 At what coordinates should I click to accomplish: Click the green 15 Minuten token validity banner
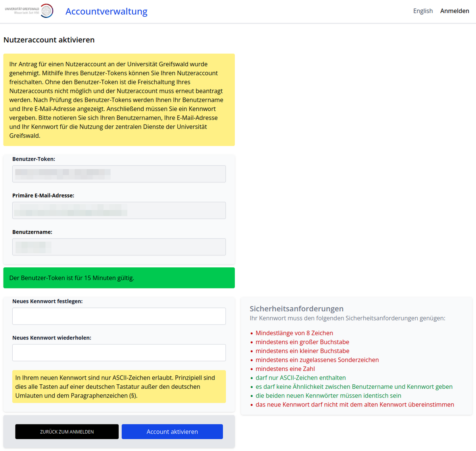[119, 278]
